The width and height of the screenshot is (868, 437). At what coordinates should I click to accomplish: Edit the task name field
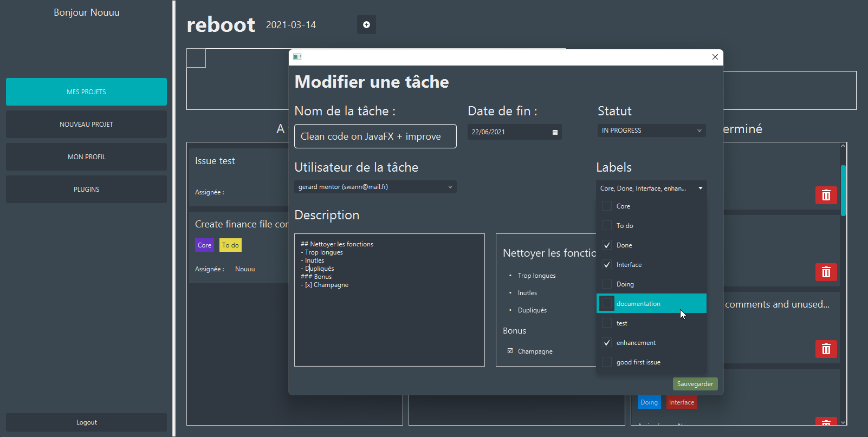[x=375, y=136]
